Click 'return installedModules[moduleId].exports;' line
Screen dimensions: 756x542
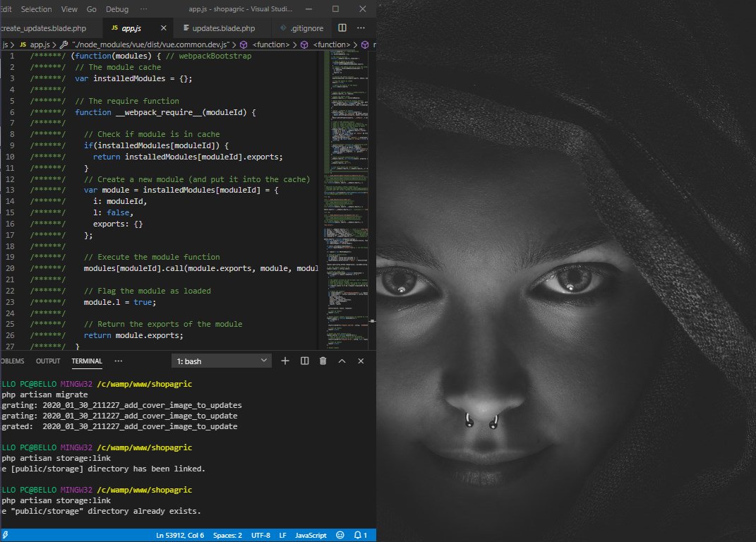pos(188,157)
